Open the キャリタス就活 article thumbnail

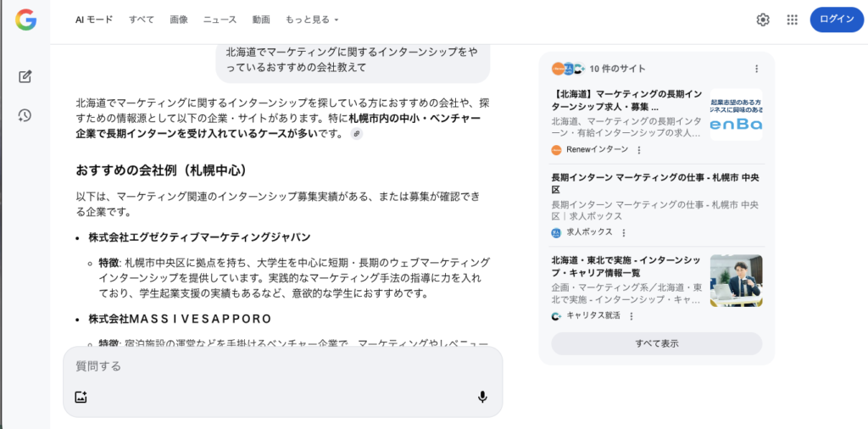click(x=736, y=281)
